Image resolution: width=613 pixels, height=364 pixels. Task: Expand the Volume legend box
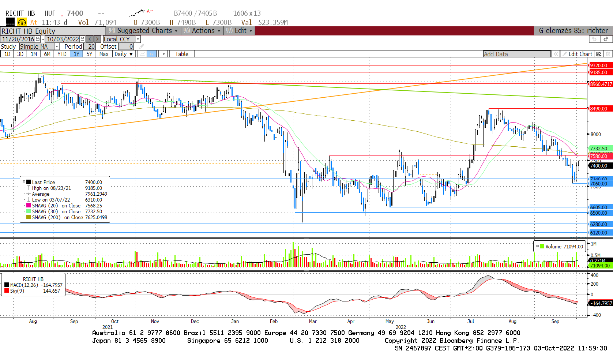click(537, 246)
